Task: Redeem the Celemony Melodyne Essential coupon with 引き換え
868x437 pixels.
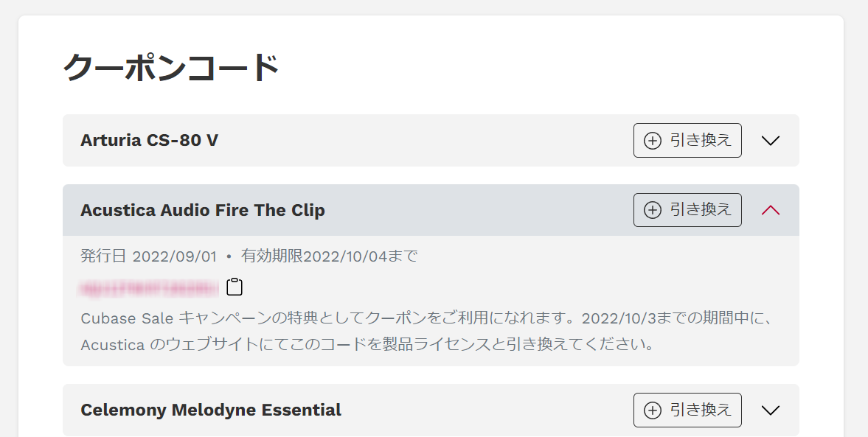Action: pyautogui.click(x=687, y=410)
